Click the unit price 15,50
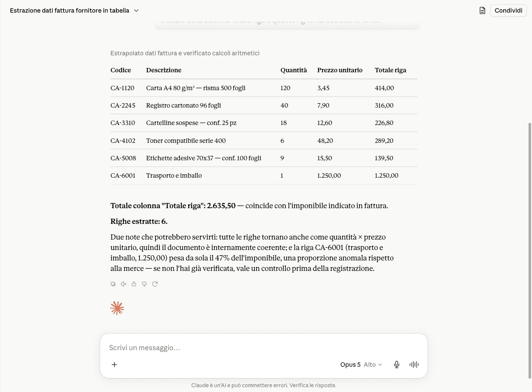Image resolution: width=532 pixels, height=392 pixels. click(325, 158)
